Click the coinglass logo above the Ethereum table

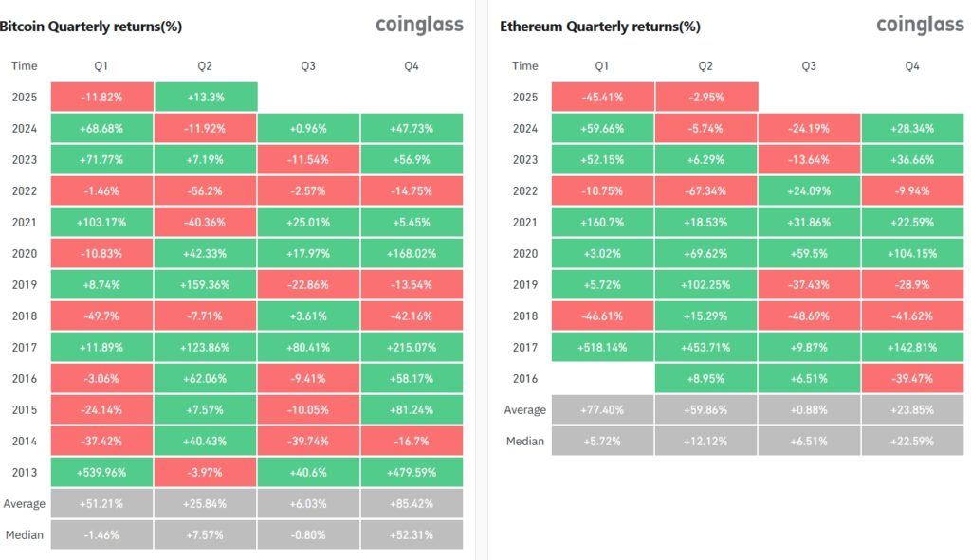tap(920, 25)
